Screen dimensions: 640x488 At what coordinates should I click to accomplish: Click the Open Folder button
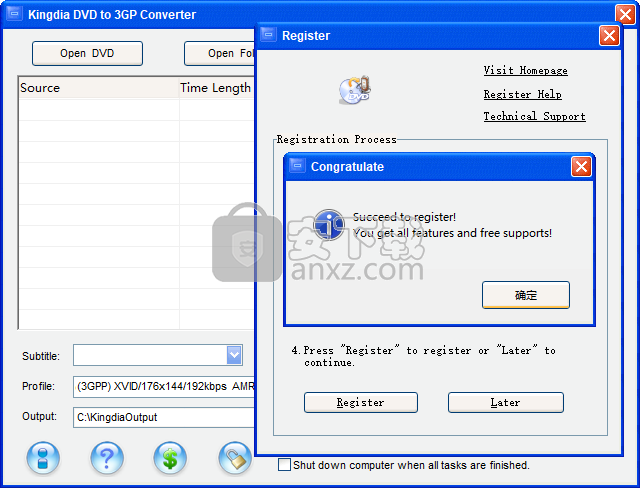[x=219, y=53]
